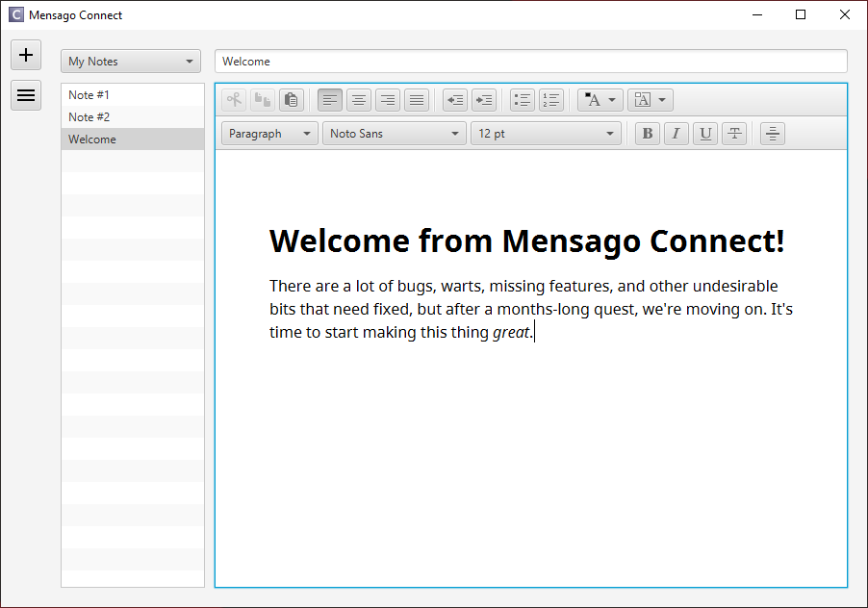This screenshot has width=868, height=608.
Task: Open the hamburger menu button
Action: (26, 95)
